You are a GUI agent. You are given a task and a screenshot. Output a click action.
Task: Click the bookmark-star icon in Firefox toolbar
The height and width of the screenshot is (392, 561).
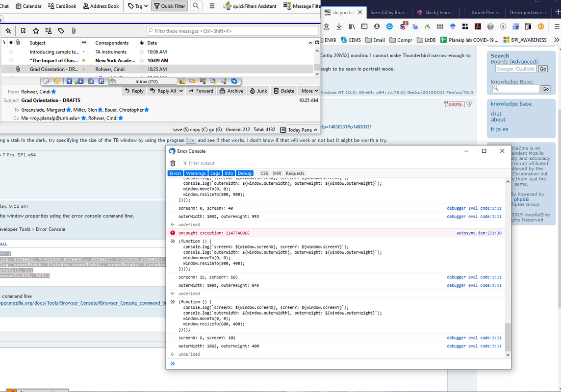[x=326, y=26]
